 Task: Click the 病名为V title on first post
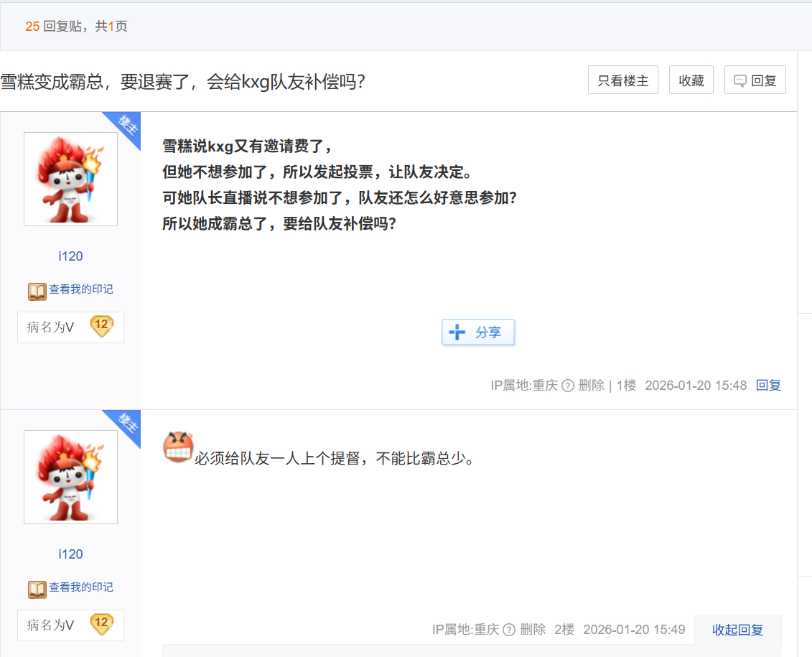point(50,327)
